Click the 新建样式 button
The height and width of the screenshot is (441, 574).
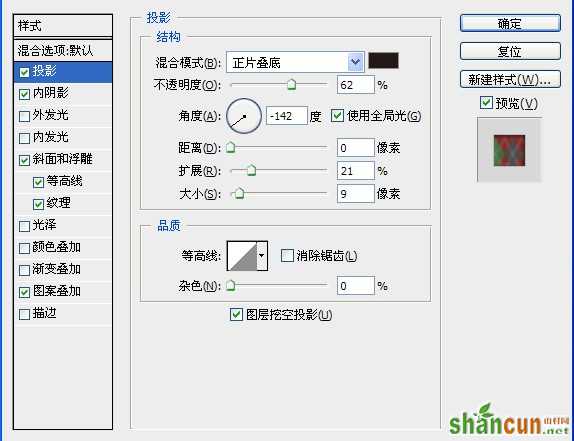click(x=510, y=79)
